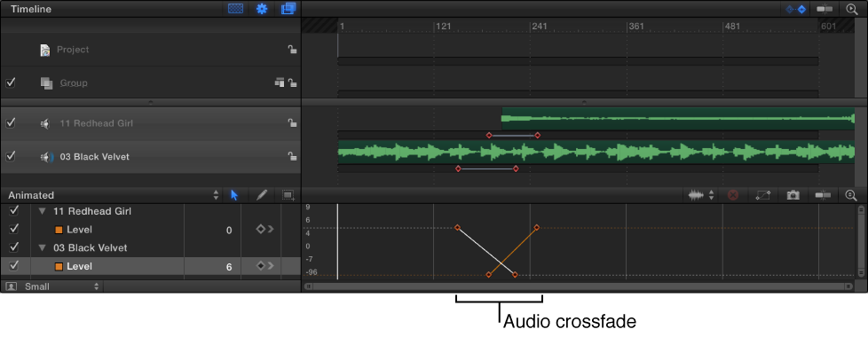Screen dimensions: 868x337
Task: Toggle the show keyframes button above the ruler
Action: pyautogui.click(x=796, y=9)
